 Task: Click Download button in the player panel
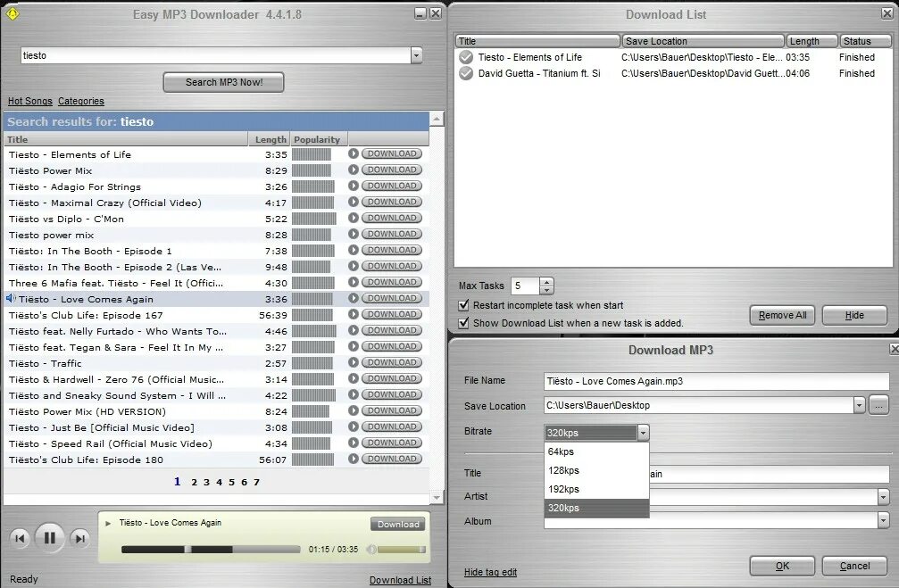[x=398, y=524]
